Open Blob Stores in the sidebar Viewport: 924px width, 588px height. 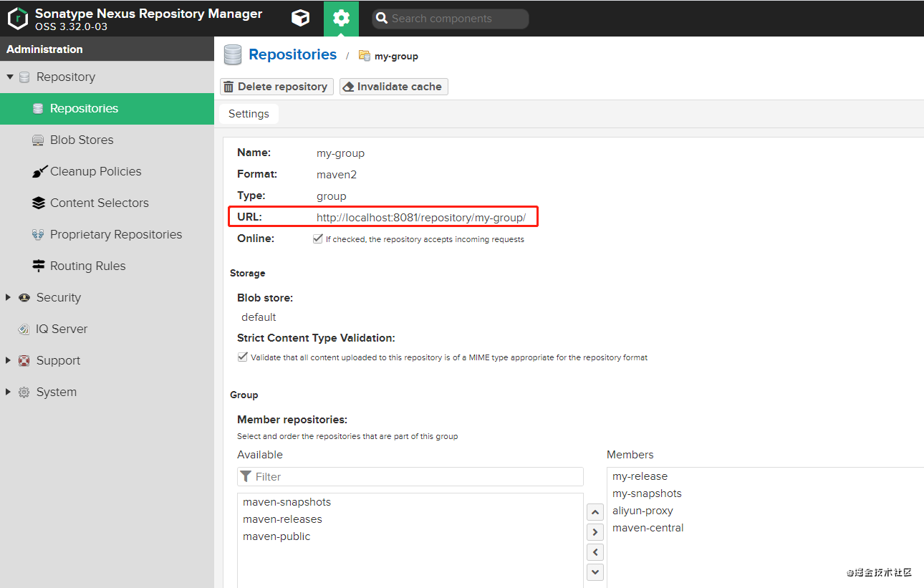pos(107,140)
